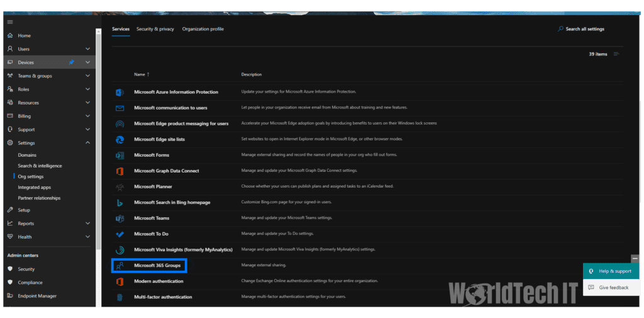Click the Resources icon in sidebar
Image resolution: width=644 pixels, height=318 pixels.
10,103
